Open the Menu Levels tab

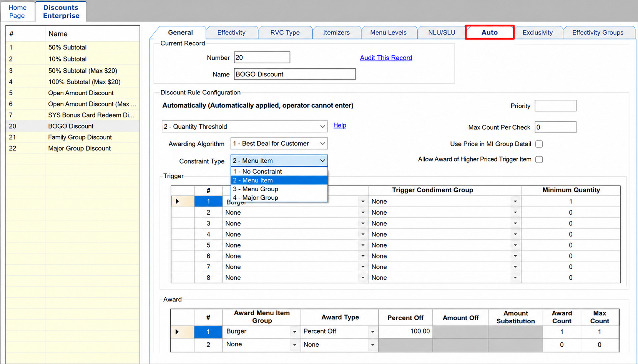click(x=388, y=33)
